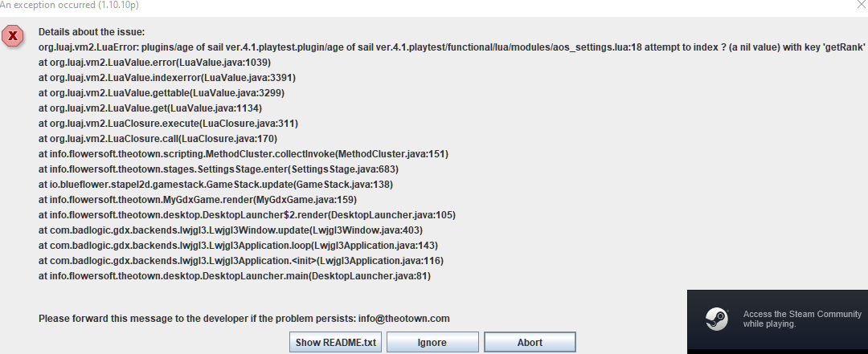
Task: Click the LuaClosure.execute stack trace line
Action: coord(169,124)
